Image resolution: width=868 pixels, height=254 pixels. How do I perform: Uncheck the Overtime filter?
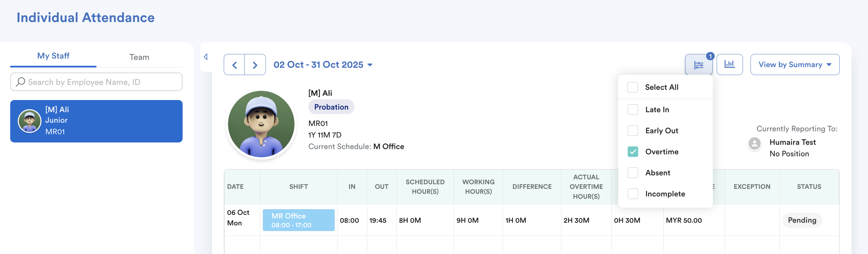[633, 152]
